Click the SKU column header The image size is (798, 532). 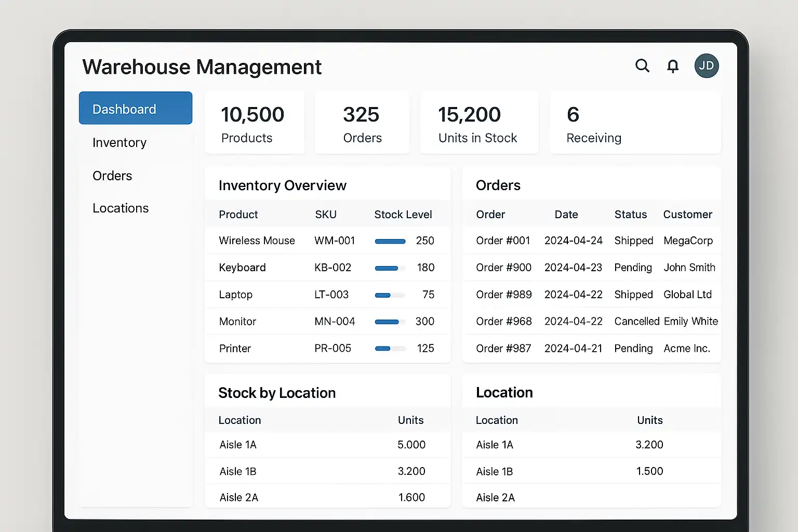tap(326, 215)
